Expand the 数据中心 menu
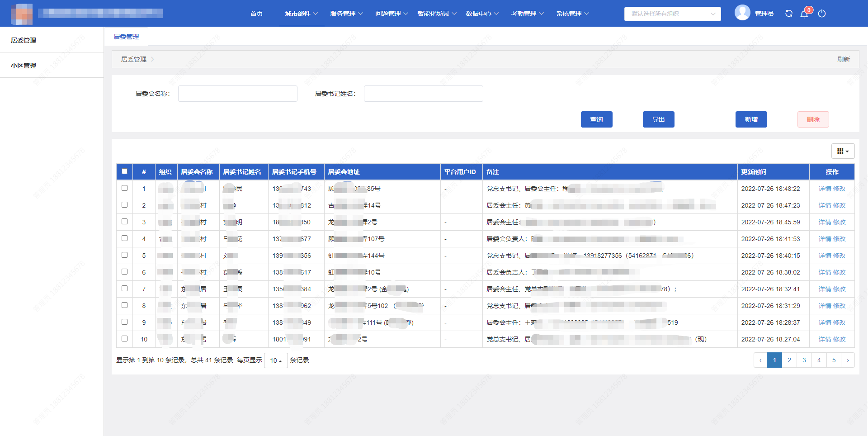The image size is (868, 436). click(482, 14)
